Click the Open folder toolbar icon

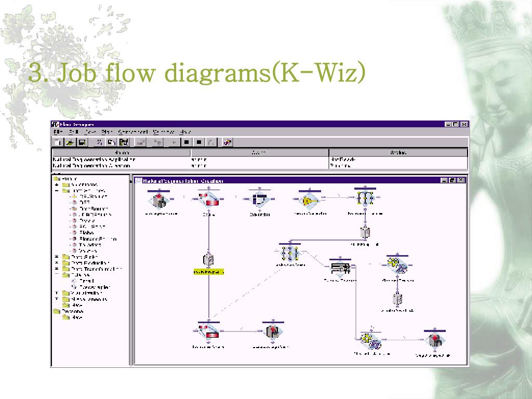70,142
